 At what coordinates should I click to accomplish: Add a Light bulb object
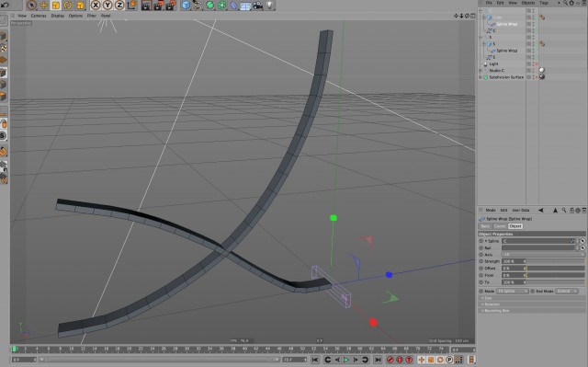click(x=269, y=5)
